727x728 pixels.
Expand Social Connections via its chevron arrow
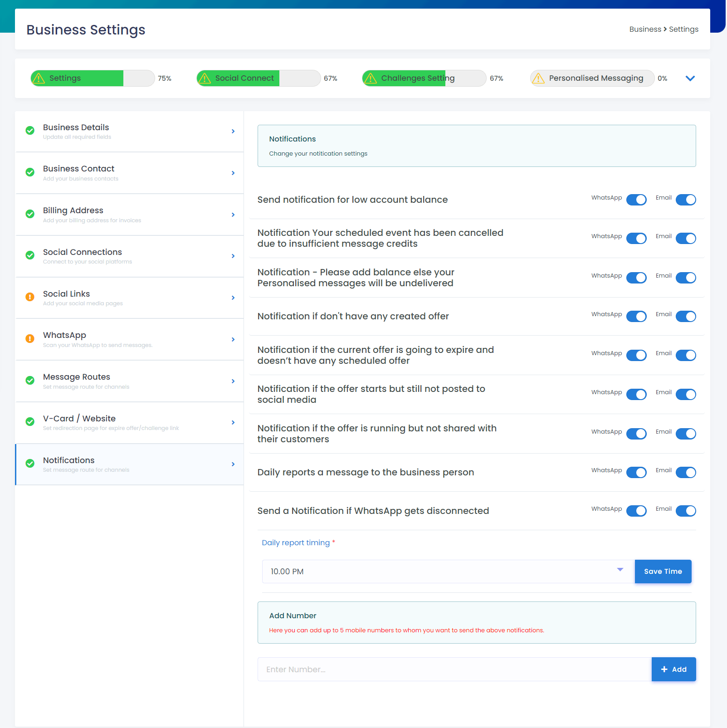[x=233, y=256]
